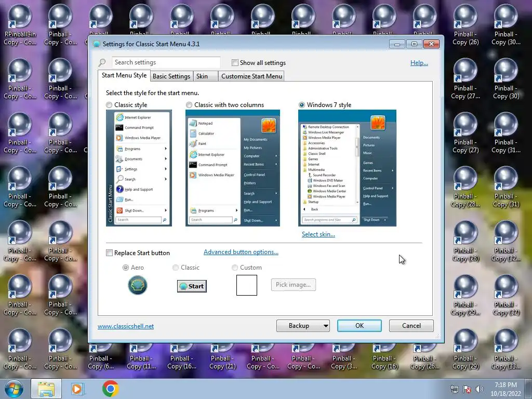This screenshot has height=399, width=532.
Task: Select the Pinball - Copy (27) shortcut
Action: (465, 133)
